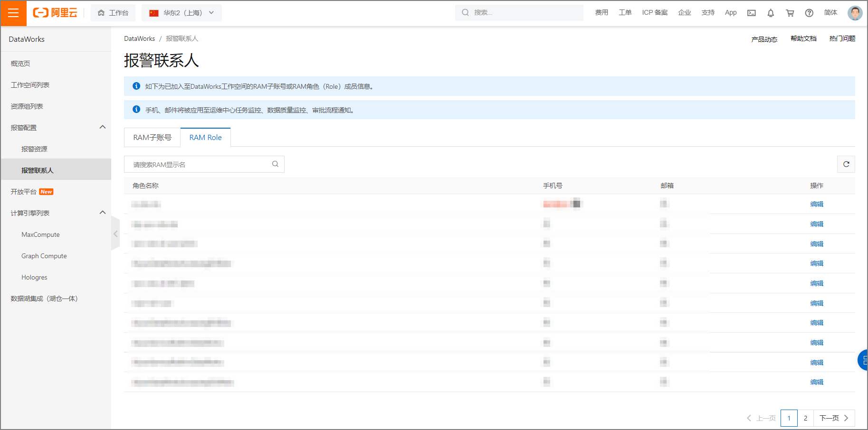Go to pagination page 2
This screenshot has width=868, height=430.
tap(805, 418)
